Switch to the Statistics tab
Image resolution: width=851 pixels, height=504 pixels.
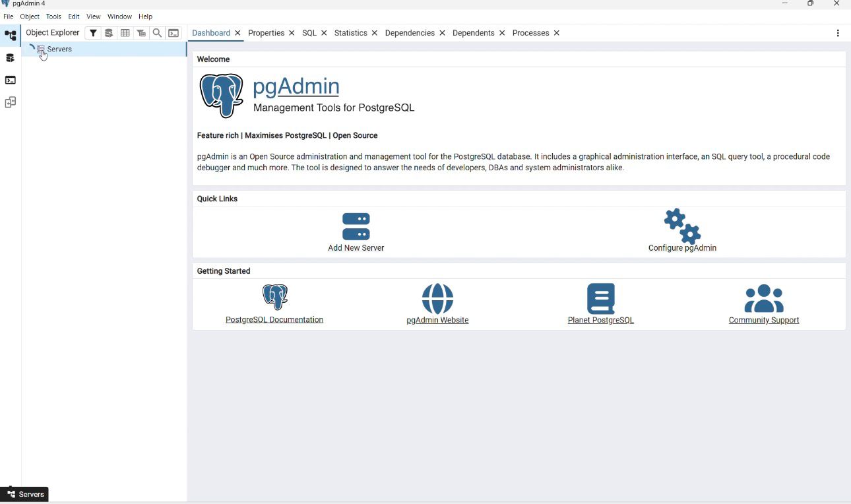350,33
